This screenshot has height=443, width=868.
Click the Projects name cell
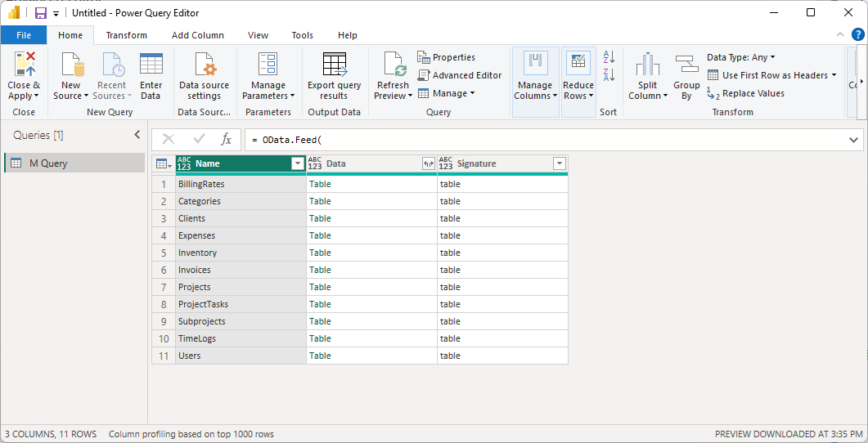click(241, 287)
